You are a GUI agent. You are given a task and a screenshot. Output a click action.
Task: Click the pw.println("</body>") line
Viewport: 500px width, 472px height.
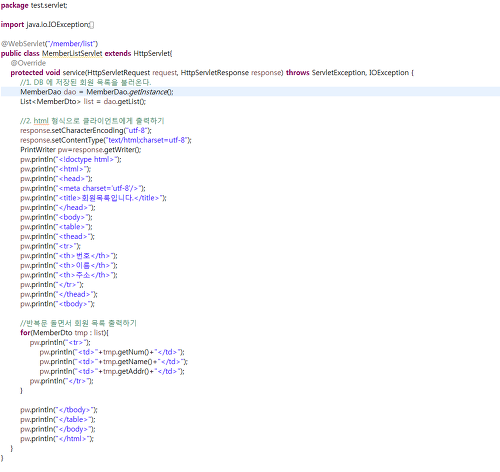(58, 429)
